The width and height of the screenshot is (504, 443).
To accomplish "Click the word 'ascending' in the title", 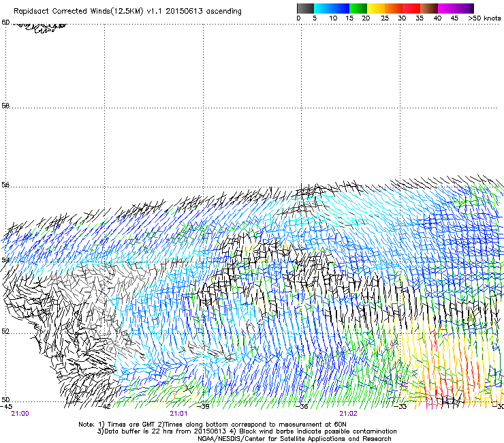I will (223, 12).
